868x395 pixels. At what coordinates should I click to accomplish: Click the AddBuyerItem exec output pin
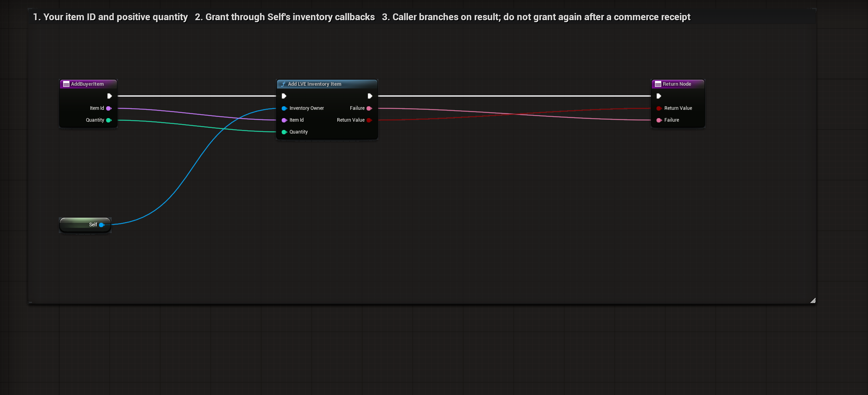tap(110, 96)
